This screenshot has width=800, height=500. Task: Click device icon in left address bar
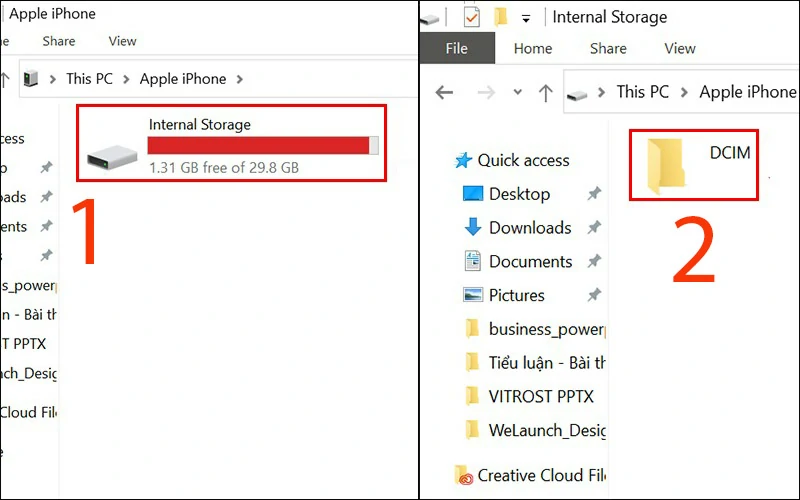(x=31, y=79)
